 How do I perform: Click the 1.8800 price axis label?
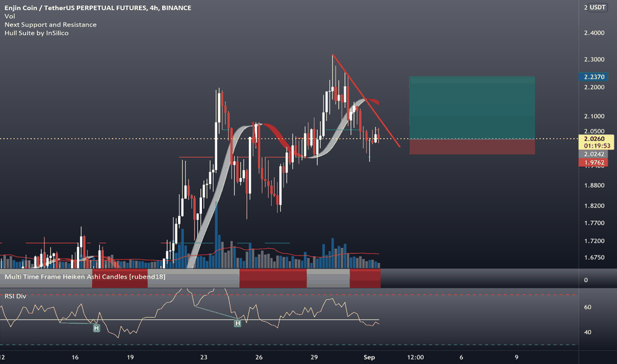(x=594, y=185)
